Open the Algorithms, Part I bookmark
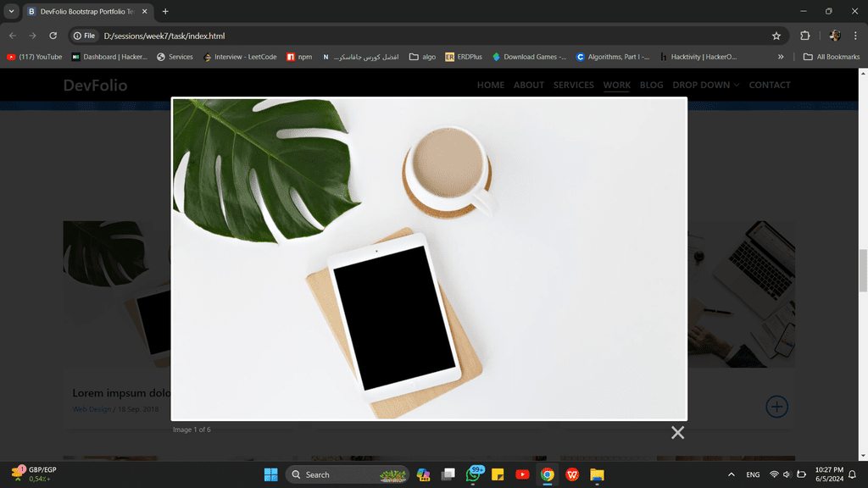Image resolution: width=868 pixels, height=488 pixels. tap(613, 57)
